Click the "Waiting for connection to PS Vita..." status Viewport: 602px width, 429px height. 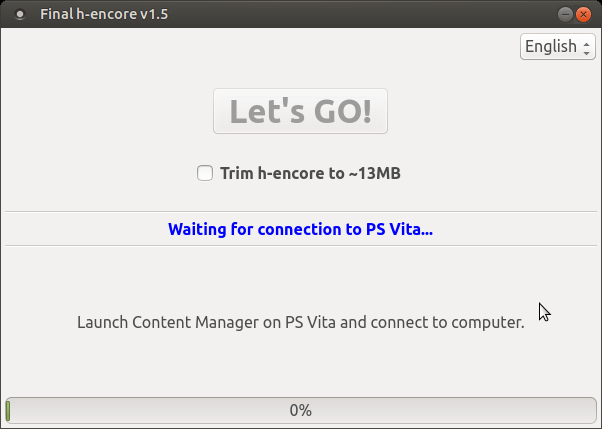tap(300, 229)
